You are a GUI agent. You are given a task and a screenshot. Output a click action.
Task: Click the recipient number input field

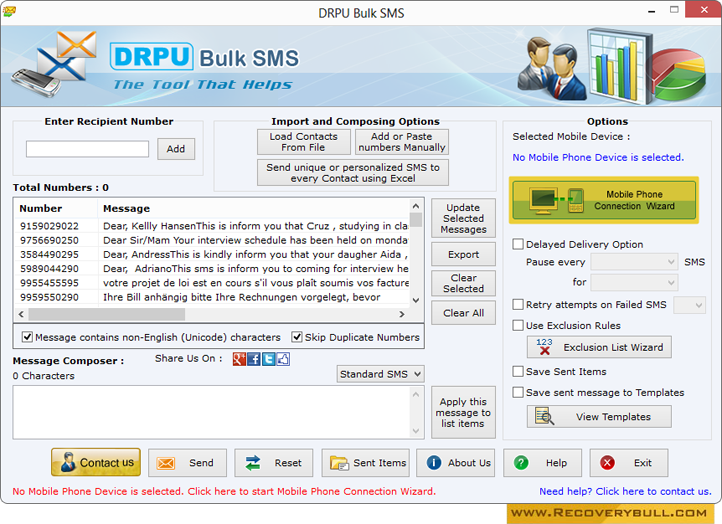(87, 149)
